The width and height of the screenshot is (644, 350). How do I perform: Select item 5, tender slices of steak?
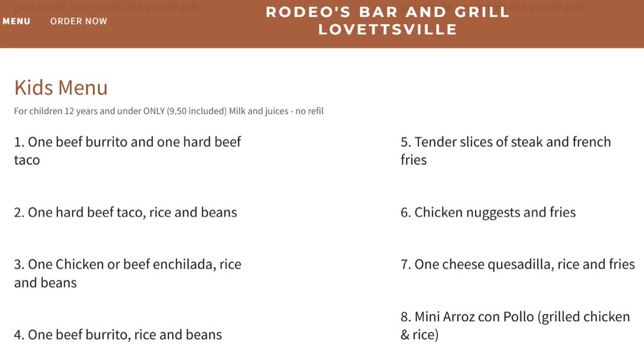504,151
